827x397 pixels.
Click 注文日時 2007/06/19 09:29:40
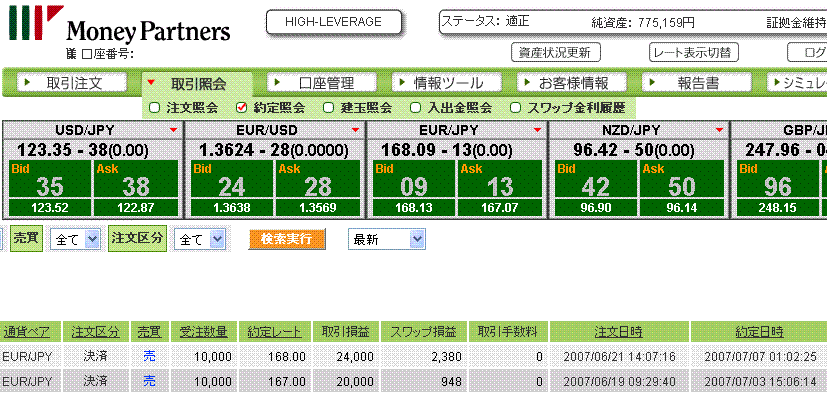pyautogui.click(x=619, y=382)
